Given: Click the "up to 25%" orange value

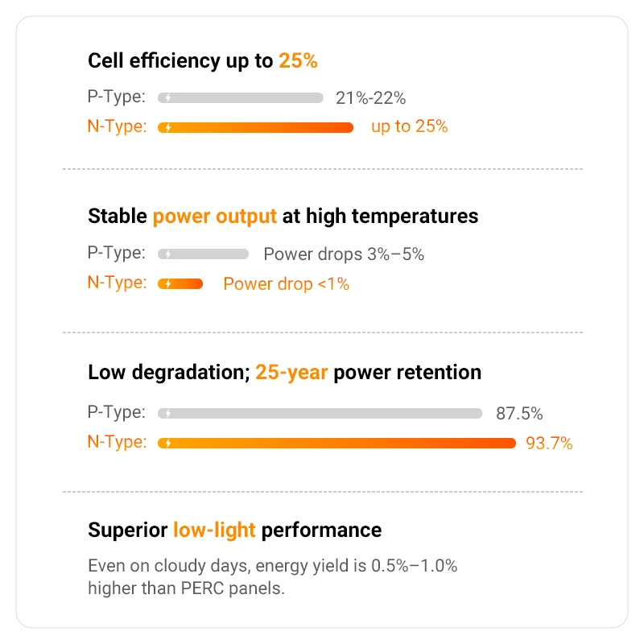Looking at the screenshot, I should click(409, 127).
